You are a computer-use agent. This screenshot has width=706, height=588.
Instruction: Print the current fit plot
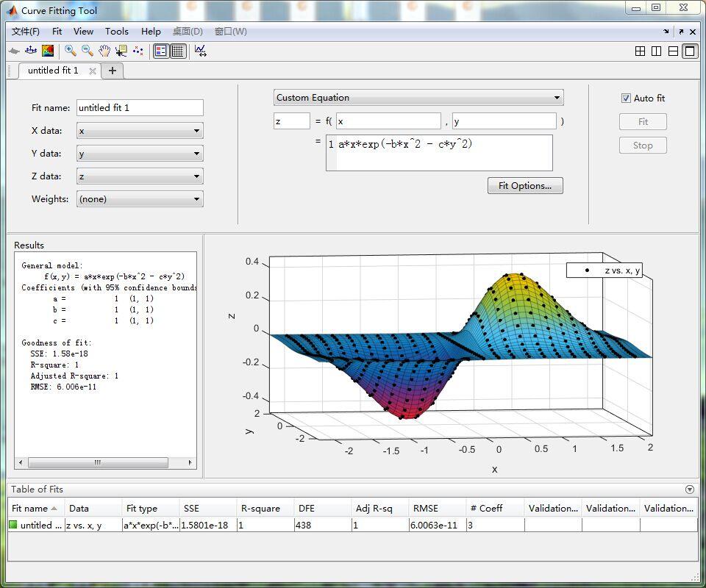point(14,51)
